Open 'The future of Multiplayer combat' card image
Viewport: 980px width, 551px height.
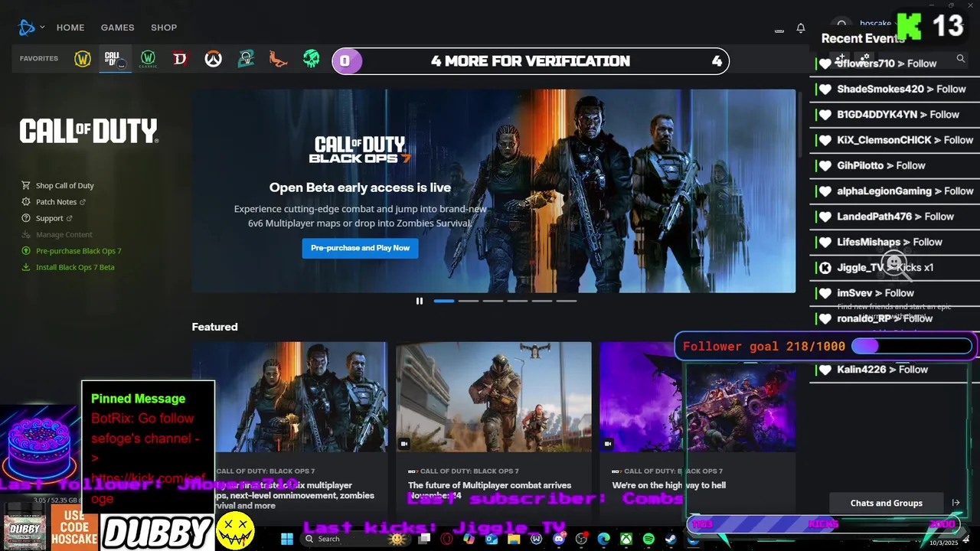pos(494,397)
